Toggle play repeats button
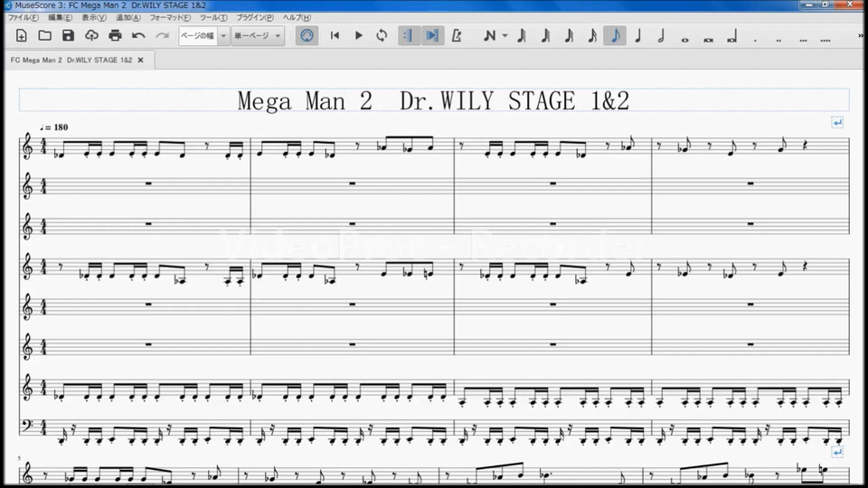The image size is (868, 488). (408, 36)
